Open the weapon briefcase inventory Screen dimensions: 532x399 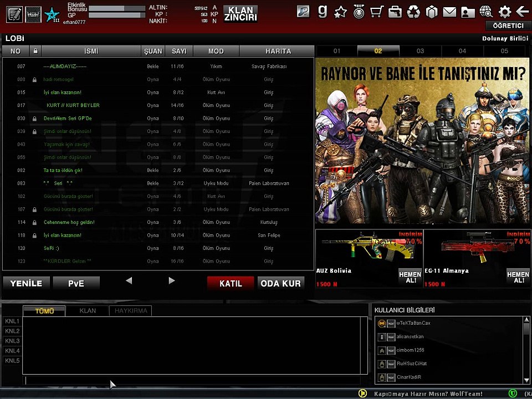point(395,12)
